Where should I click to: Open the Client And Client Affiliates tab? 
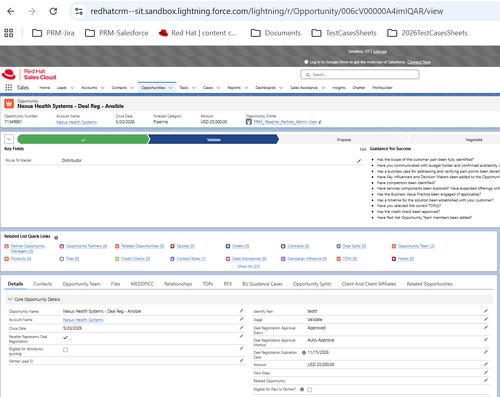tap(369, 284)
